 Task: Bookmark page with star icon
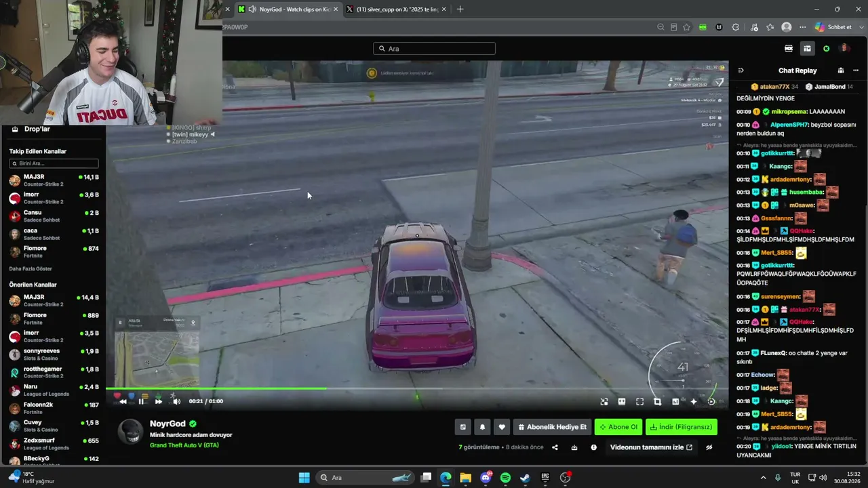(x=687, y=27)
